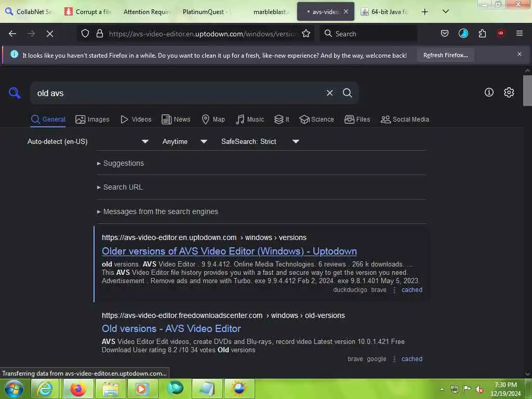Open Older versions of AVS Video Editor Uptodown link
The image size is (532, 399).
coord(229,251)
